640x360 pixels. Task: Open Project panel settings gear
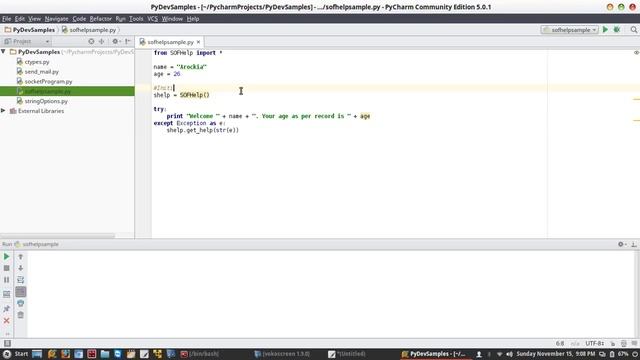tap(116, 41)
